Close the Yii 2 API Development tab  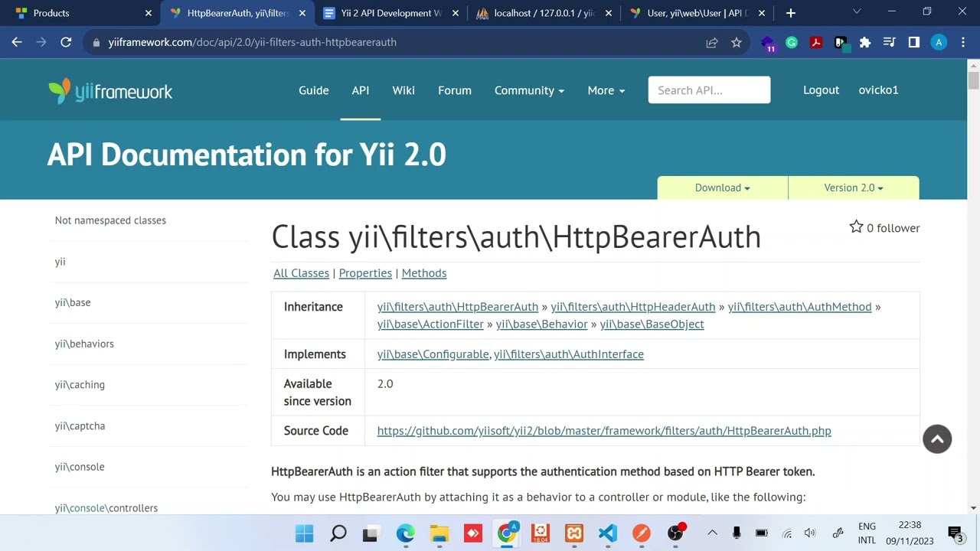point(456,13)
